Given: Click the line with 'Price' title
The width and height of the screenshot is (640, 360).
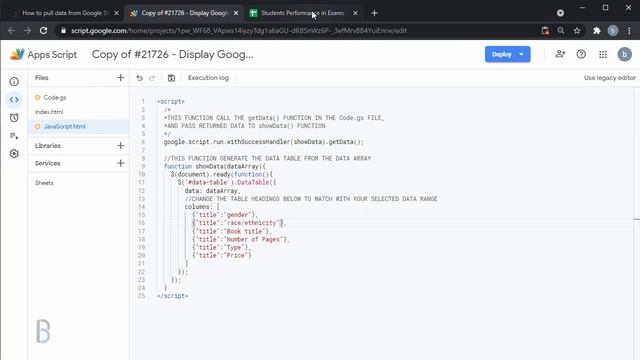Looking at the screenshot, I should tap(222, 256).
